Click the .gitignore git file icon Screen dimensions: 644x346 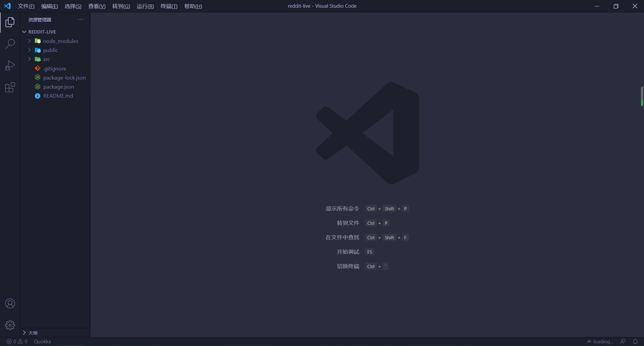coord(38,68)
